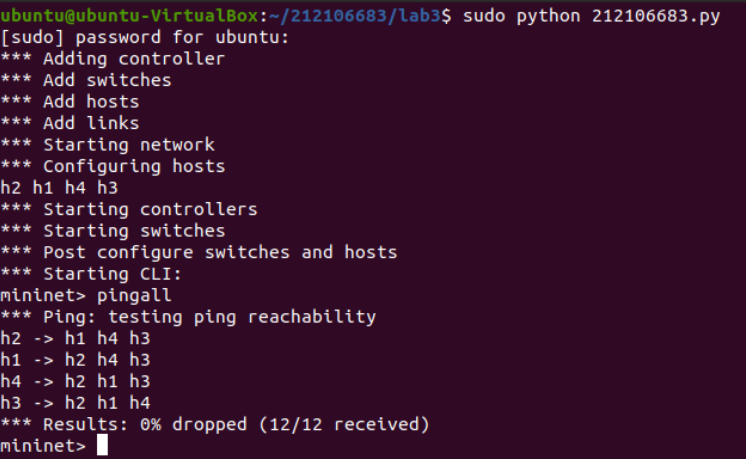746x459 pixels.
Task: Click the "Results: 0% dropped" summary line
Action: (215, 425)
